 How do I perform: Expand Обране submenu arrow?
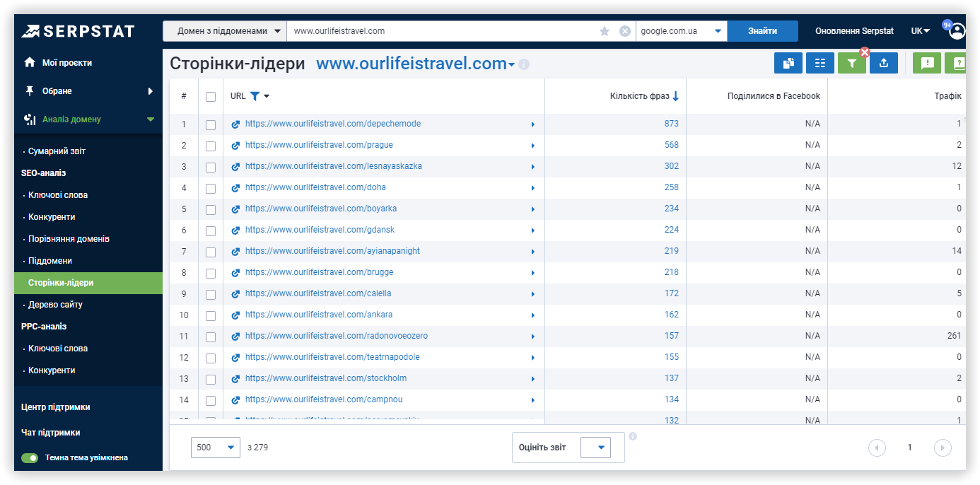point(150,91)
